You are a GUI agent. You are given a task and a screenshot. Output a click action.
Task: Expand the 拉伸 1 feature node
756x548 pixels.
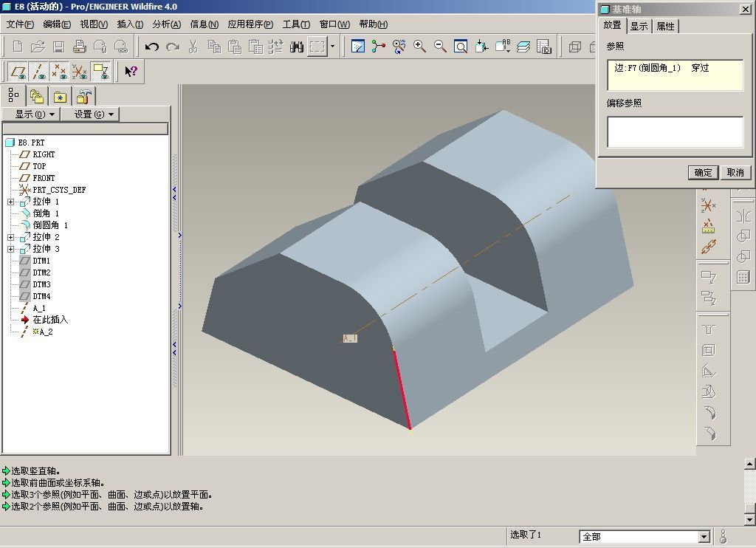10,202
